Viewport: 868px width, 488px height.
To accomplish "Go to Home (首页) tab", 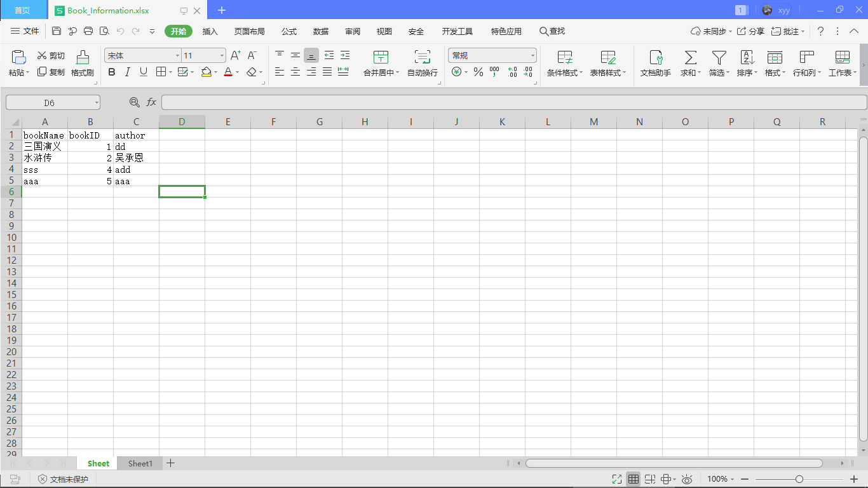I will (22, 10).
